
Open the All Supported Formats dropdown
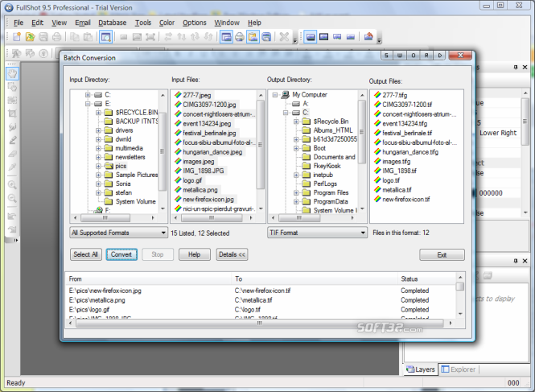coord(118,233)
